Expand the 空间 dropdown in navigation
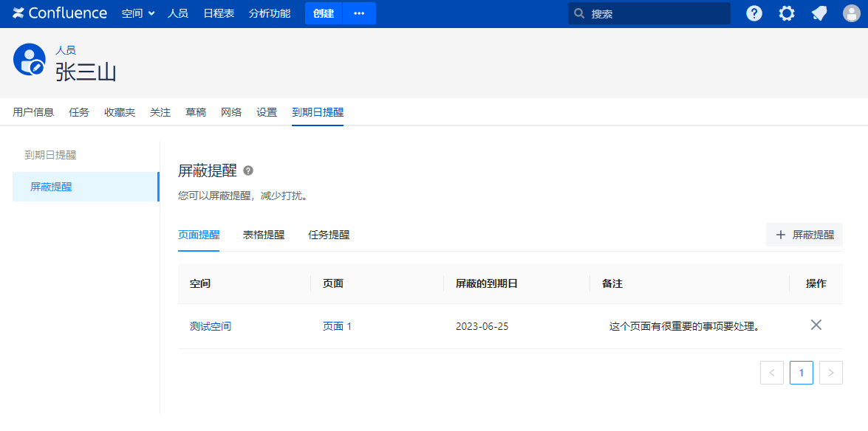Viewport: 868px width, 431px height. [x=138, y=13]
